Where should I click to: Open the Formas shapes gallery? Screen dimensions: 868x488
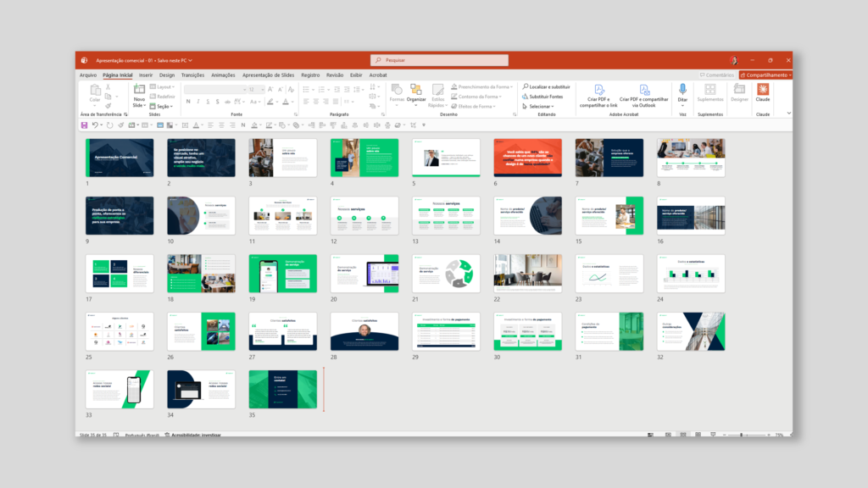(397, 94)
